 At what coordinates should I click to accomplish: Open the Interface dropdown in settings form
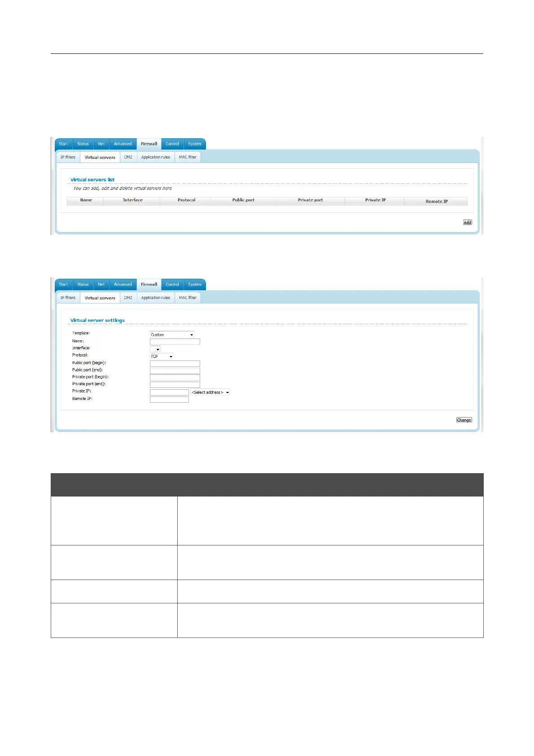click(x=155, y=349)
